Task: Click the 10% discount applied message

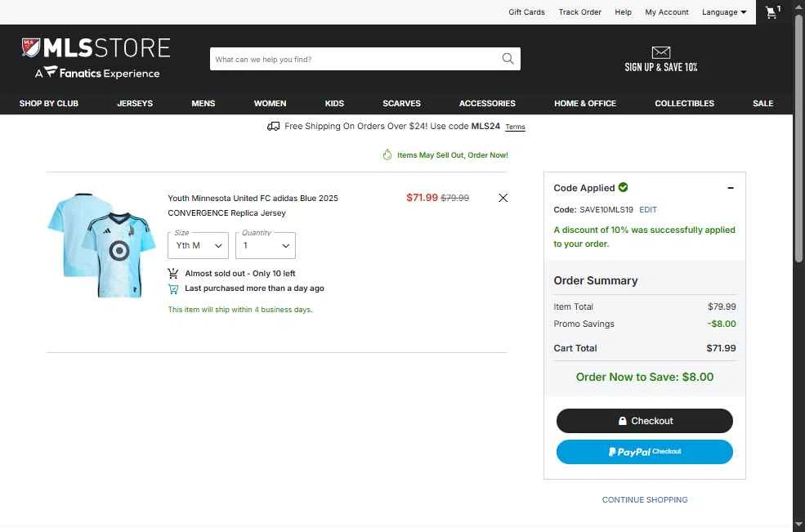Action: coord(644,237)
